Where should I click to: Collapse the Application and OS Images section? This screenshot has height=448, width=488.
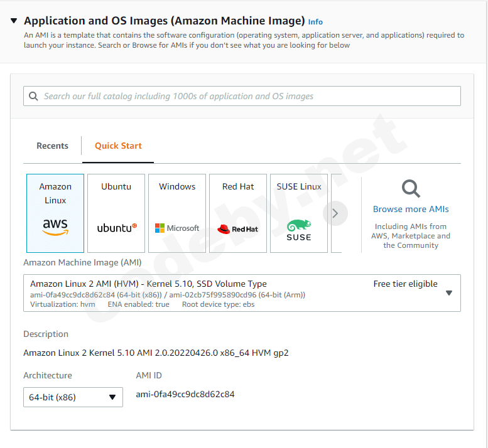14,21
